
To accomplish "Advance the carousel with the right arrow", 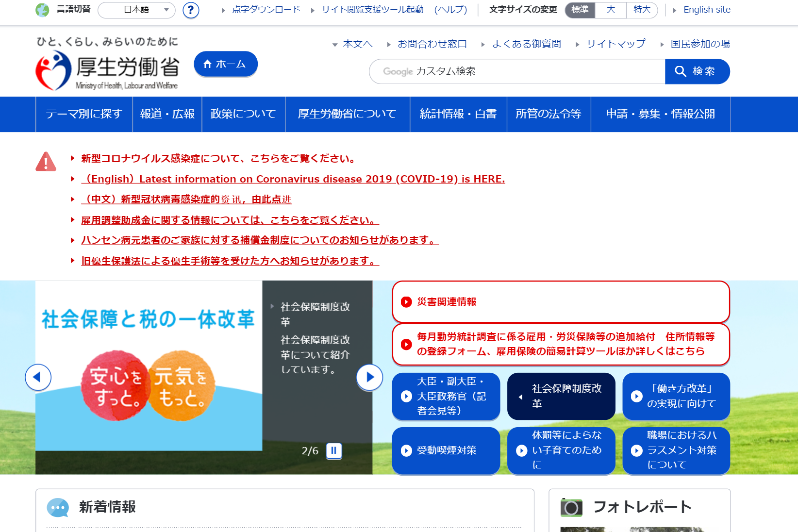I will coord(369,377).
